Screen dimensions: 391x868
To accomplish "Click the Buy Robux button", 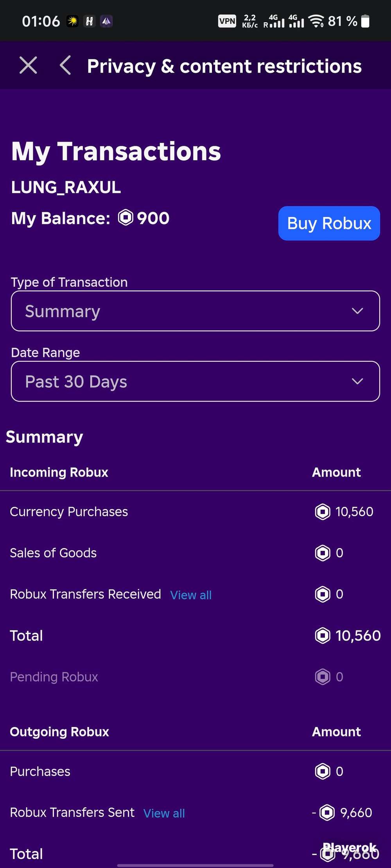I will [x=329, y=223].
